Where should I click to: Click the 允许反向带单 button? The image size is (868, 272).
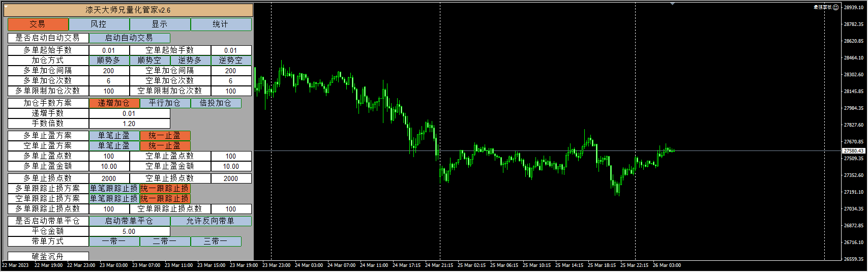tap(211, 221)
